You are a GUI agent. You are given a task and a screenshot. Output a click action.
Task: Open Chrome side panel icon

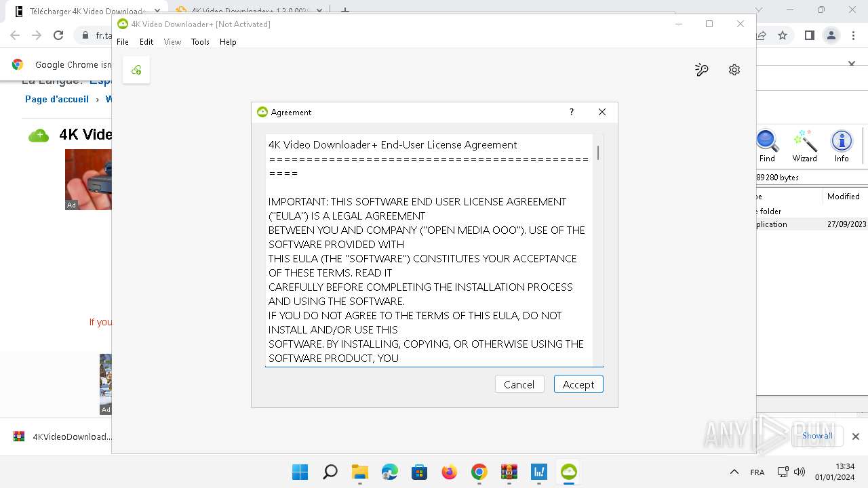(809, 35)
